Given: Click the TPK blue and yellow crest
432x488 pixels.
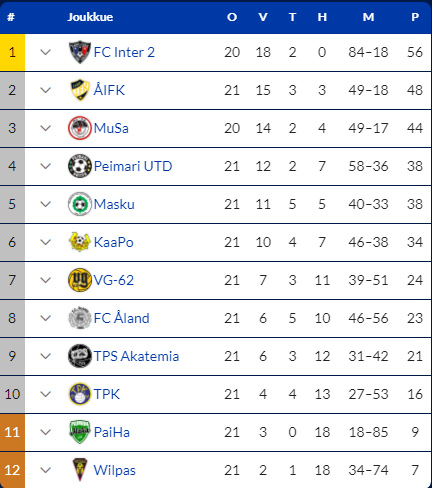Looking at the screenshot, I should pyautogui.click(x=80, y=394).
